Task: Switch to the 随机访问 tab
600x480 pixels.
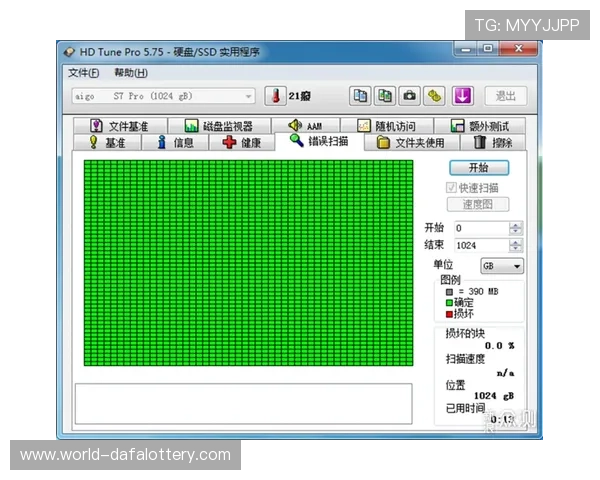Action: [x=386, y=126]
